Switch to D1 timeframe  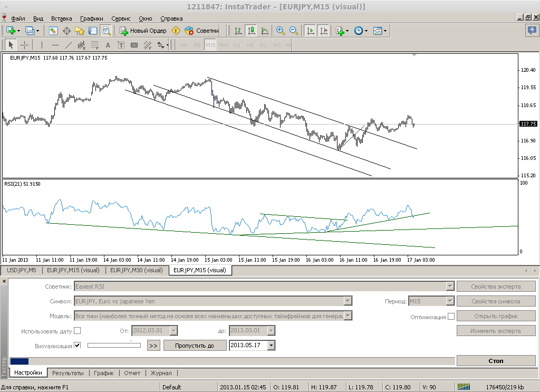(x=264, y=45)
